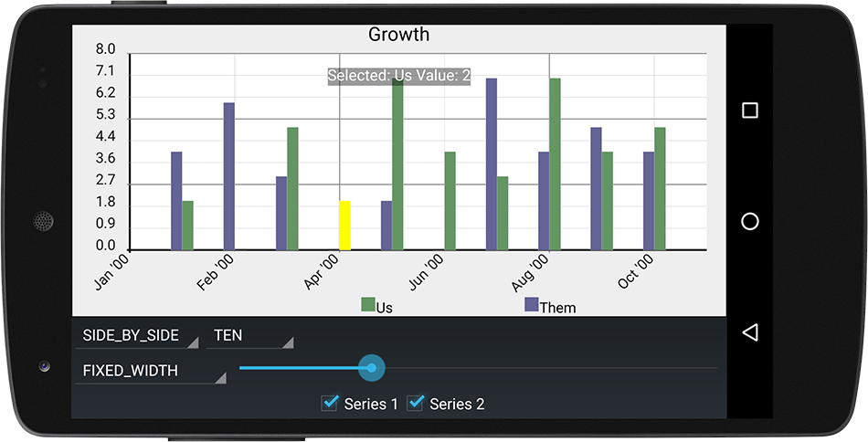
Task: Click the Growth chart title
Action: [398, 35]
